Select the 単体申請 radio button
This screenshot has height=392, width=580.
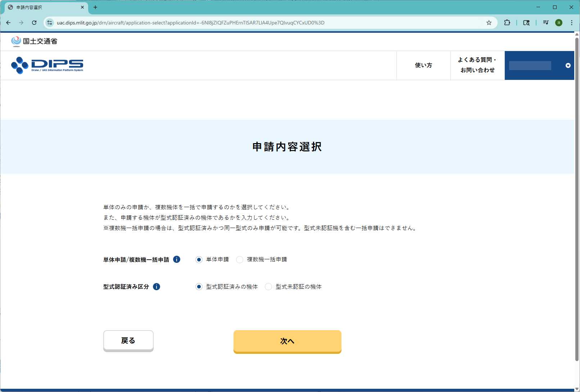[199, 260]
